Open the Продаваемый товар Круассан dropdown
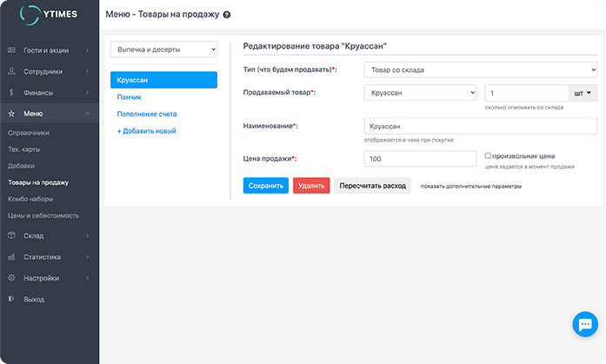This screenshot has height=364, width=606. coord(420,92)
